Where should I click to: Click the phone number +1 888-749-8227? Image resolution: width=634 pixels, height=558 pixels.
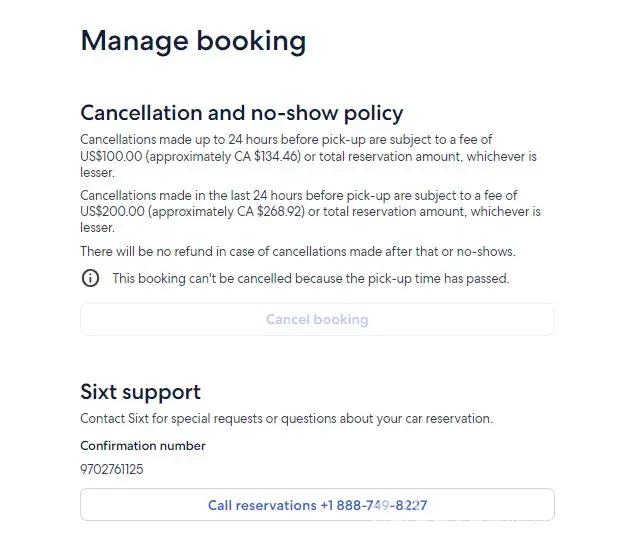(x=381, y=505)
